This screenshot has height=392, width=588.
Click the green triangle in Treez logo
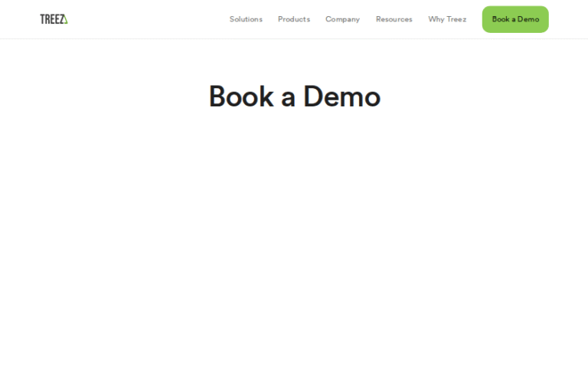[x=65, y=19]
